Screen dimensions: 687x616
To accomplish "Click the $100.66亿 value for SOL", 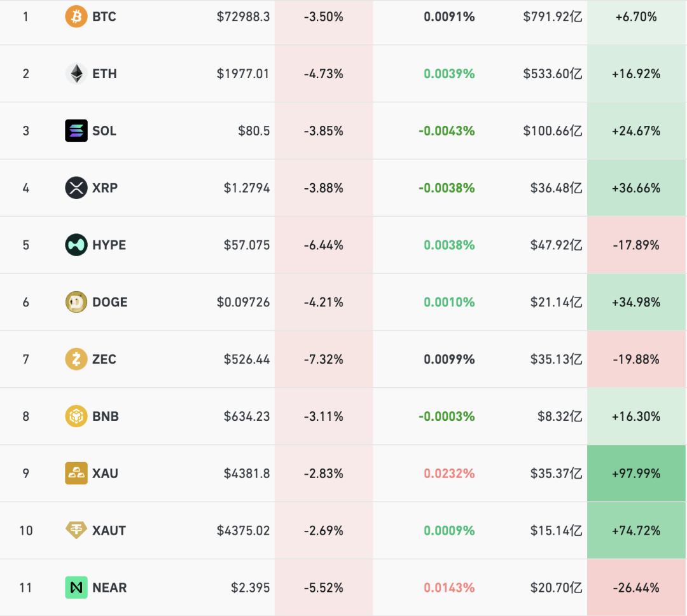I will point(553,130).
